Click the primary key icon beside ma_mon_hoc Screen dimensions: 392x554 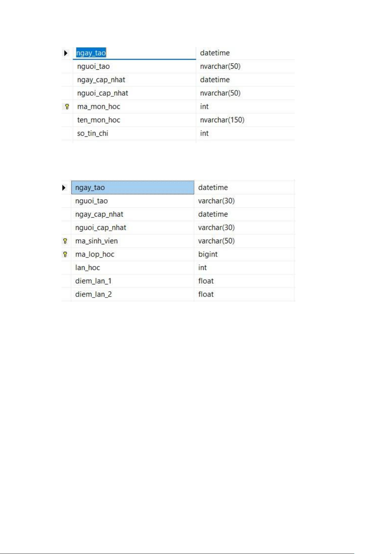pyautogui.click(x=67, y=107)
